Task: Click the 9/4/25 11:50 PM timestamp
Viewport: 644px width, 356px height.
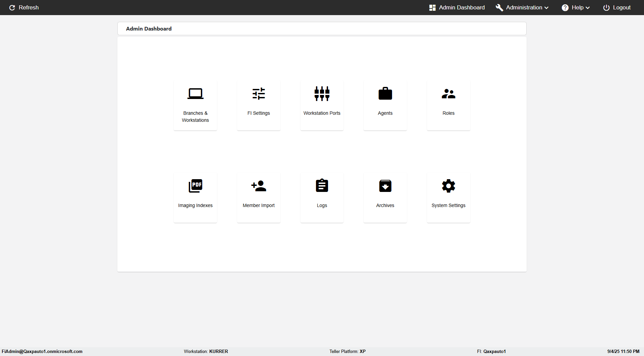Action: (x=623, y=351)
